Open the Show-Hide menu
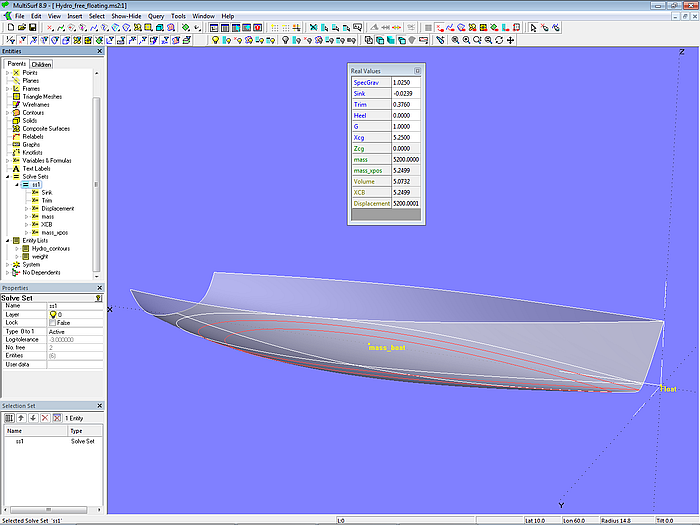This screenshot has width=700, height=525. coord(125,16)
